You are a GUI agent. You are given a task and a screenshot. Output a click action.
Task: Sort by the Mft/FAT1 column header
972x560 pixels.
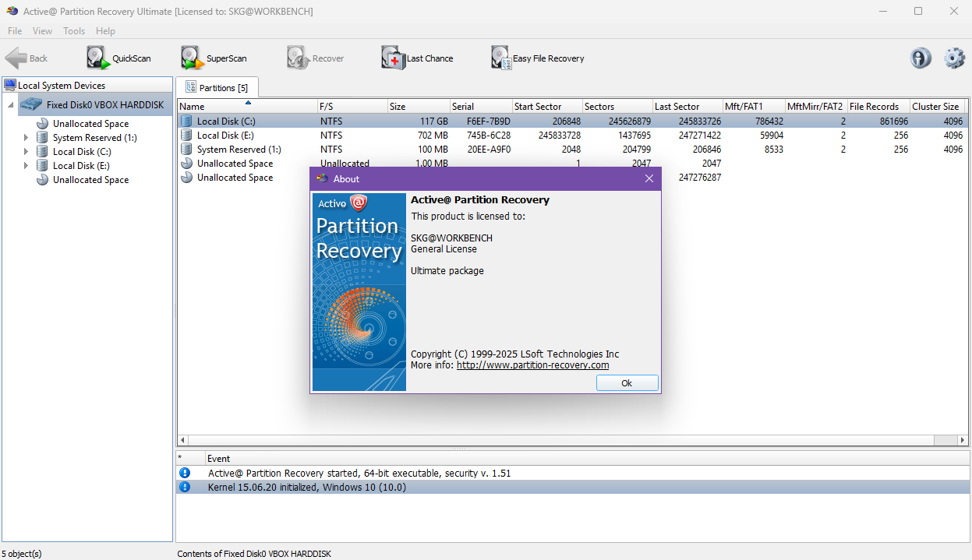(754, 106)
